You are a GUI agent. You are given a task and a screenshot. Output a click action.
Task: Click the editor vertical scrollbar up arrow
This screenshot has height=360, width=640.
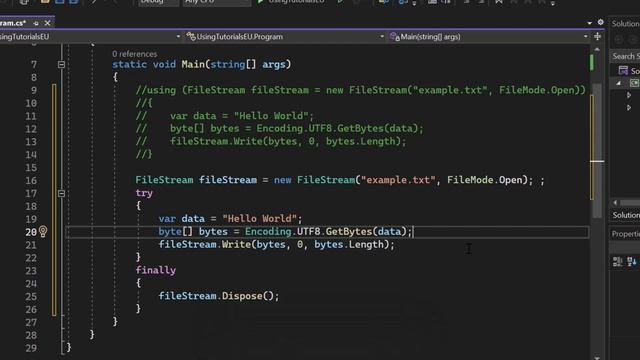point(597,49)
